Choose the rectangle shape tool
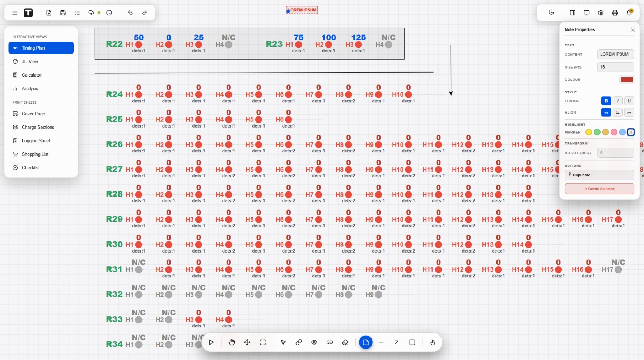The image size is (644, 360). (412, 342)
